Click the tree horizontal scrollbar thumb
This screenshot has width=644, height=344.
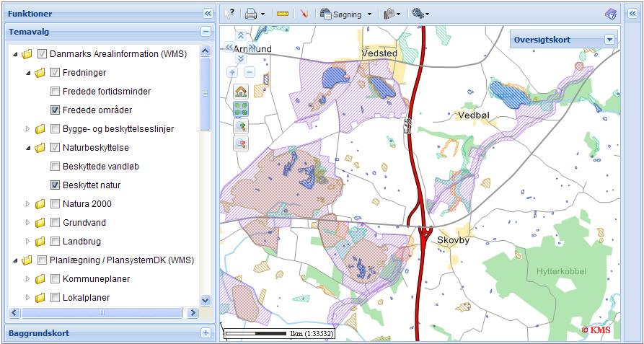[102, 313]
